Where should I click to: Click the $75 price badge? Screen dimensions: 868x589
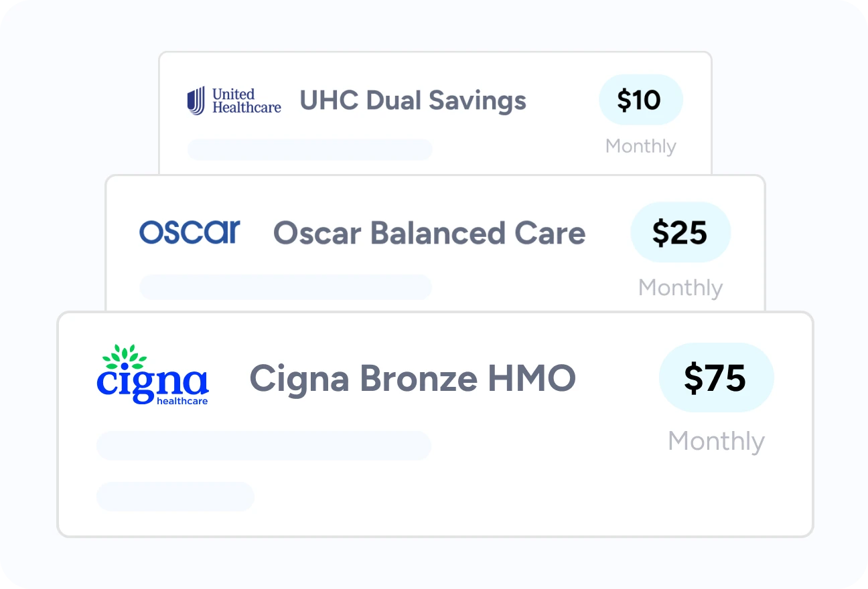(x=716, y=377)
